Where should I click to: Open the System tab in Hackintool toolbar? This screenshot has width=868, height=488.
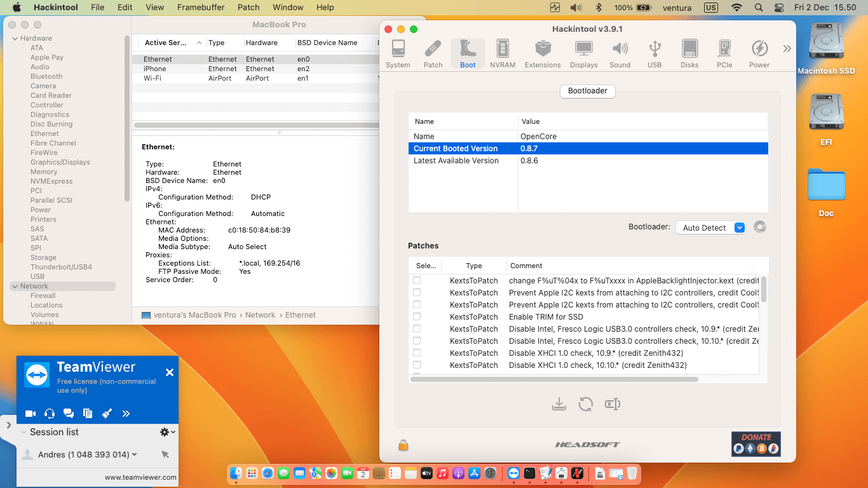click(x=398, y=54)
